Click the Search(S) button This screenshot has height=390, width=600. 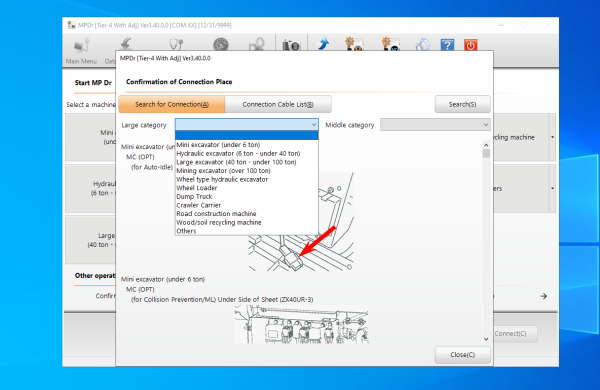[462, 104]
